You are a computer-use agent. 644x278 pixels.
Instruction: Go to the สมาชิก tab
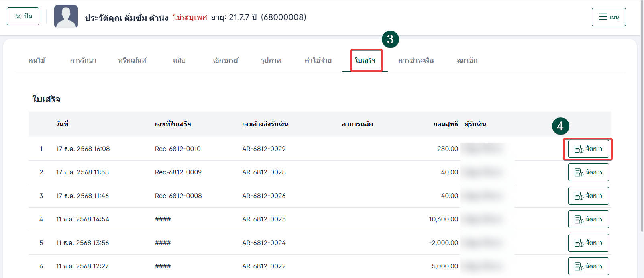coord(467,61)
